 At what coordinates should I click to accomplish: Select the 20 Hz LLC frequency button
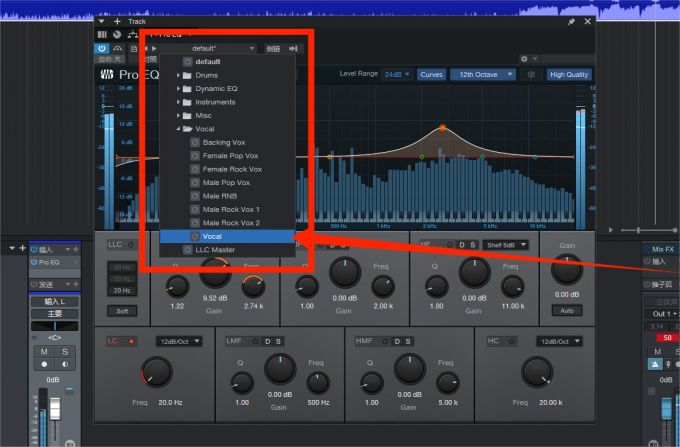coord(122,290)
